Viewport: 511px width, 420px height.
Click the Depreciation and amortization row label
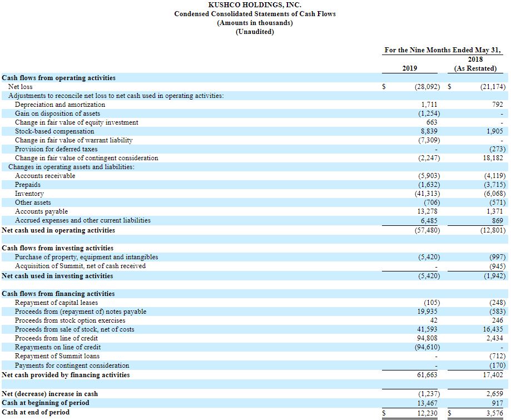click(x=59, y=105)
